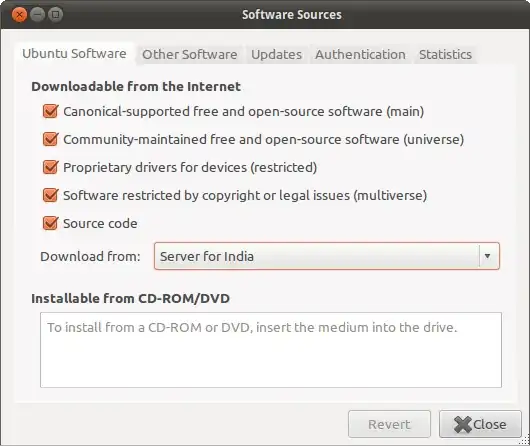Click inside the CD-ROM/DVD sources list box

pos(271,350)
